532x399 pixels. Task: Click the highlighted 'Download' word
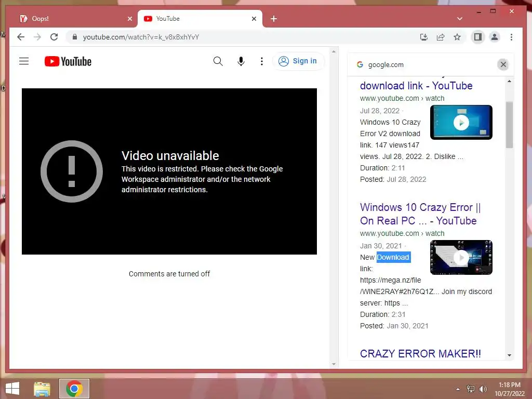click(x=393, y=257)
